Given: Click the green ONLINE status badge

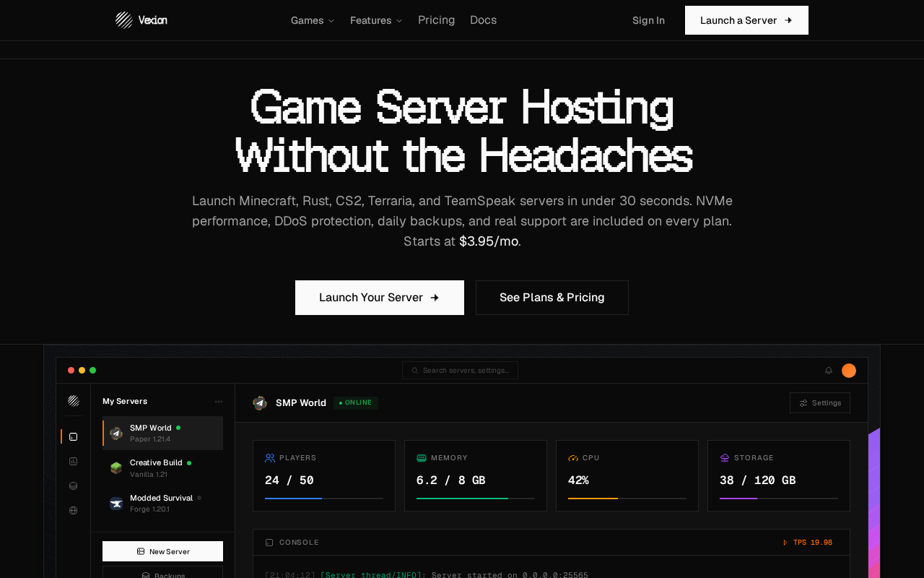Looking at the screenshot, I should [356, 403].
